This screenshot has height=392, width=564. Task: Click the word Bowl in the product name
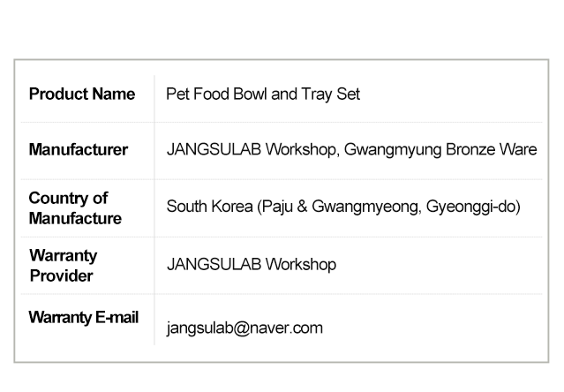(x=250, y=94)
